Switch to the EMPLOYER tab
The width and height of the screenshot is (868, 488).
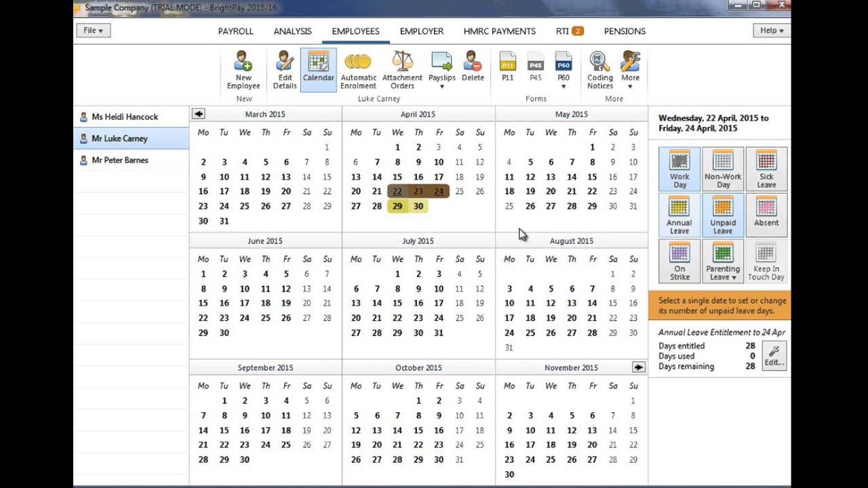coord(421,31)
